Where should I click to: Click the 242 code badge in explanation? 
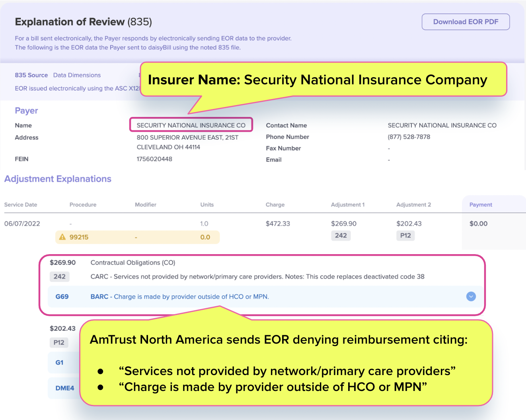pyautogui.click(x=60, y=276)
